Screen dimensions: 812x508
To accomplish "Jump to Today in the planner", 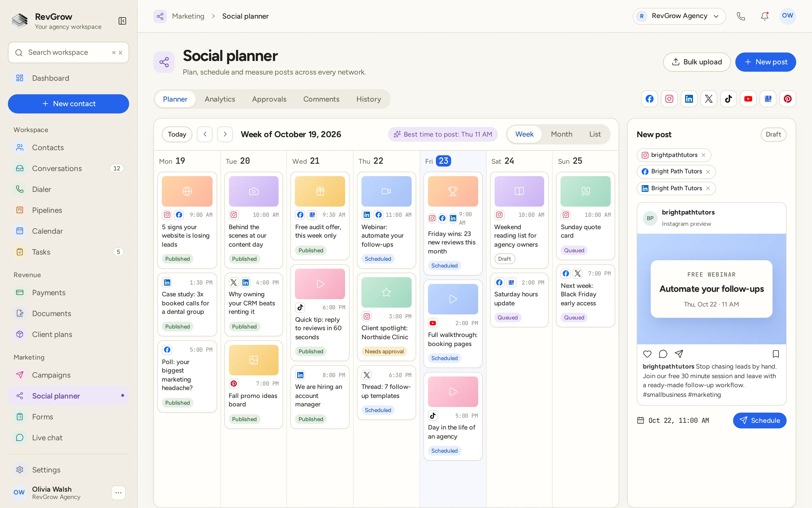I will pos(177,134).
